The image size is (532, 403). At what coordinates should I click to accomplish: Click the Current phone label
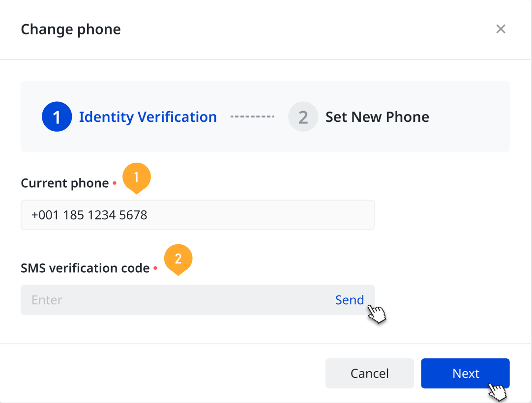coord(65,183)
